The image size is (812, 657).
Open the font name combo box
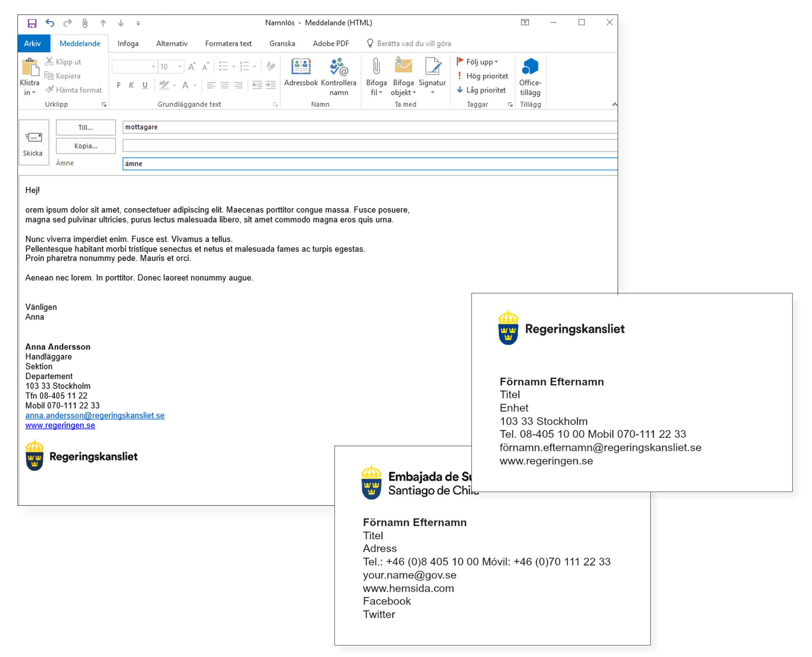tap(134, 67)
